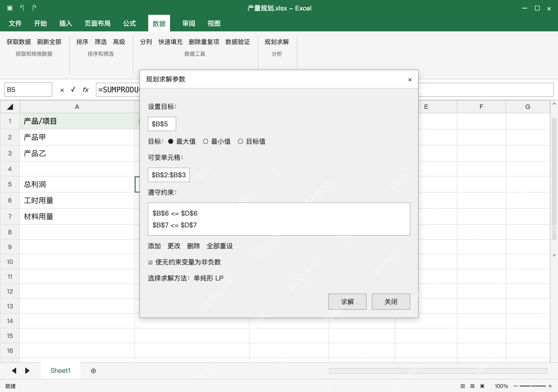Click cell 产品甲 in column A
Screen dimensions: 558x392
[77, 137]
